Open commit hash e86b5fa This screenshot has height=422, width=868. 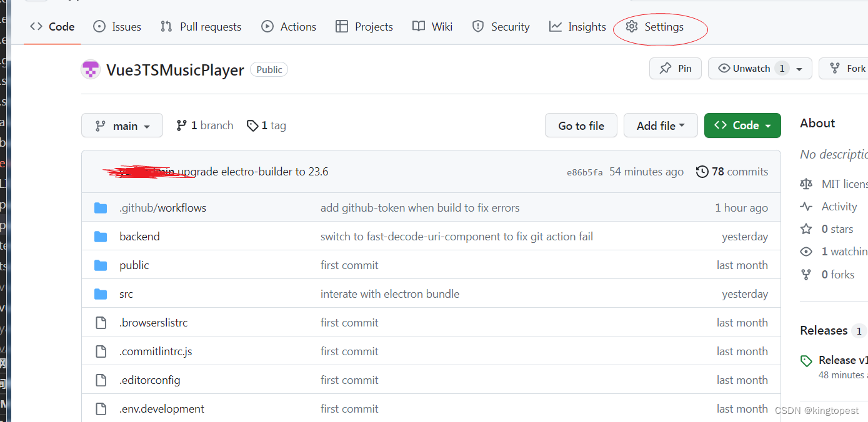tap(585, 172)
